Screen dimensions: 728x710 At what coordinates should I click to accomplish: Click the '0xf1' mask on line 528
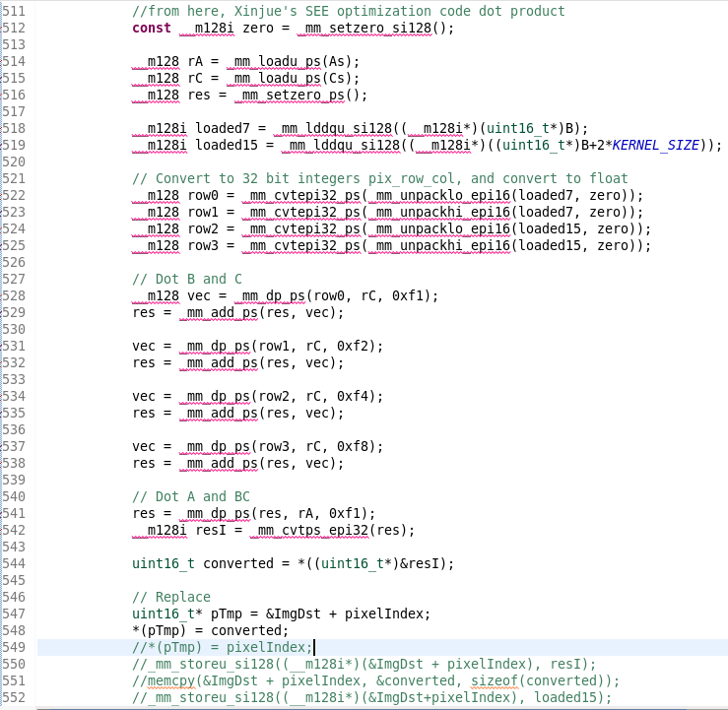click(408, 295)
